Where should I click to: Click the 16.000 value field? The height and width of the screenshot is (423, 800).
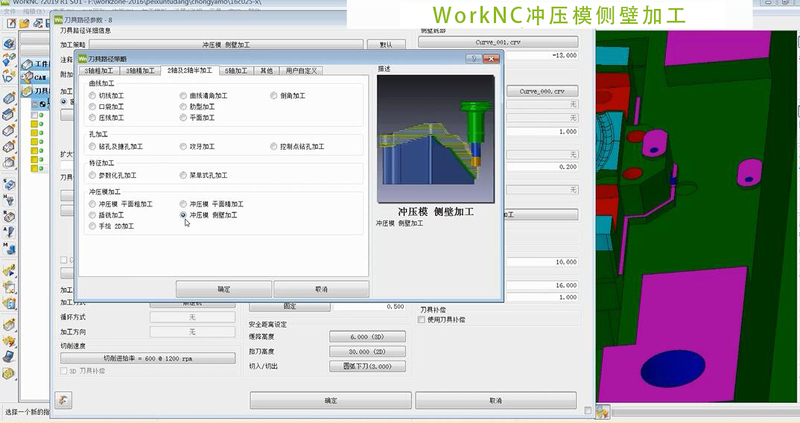pos(542,285)
